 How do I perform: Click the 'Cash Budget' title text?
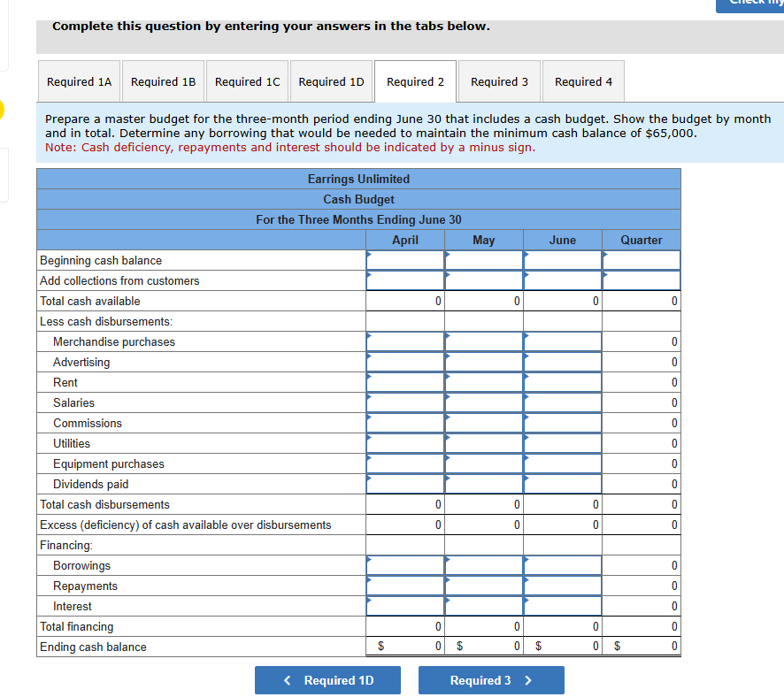tap(358, 199)
